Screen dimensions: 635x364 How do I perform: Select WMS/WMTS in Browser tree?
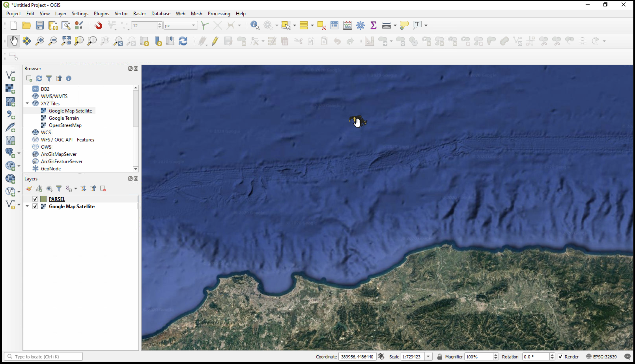coord(54,96)
